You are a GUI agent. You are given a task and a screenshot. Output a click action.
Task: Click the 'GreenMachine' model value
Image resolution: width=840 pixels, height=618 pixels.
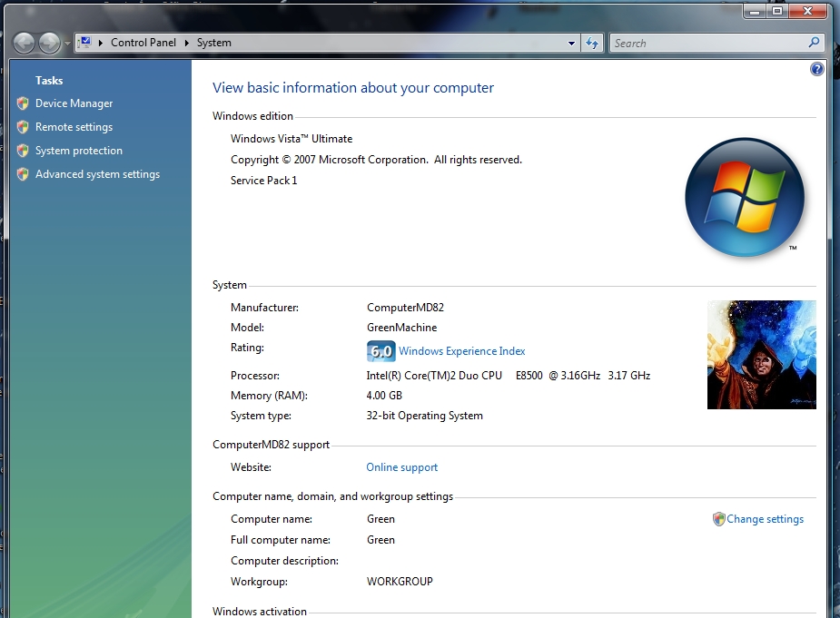click(401, 328)
